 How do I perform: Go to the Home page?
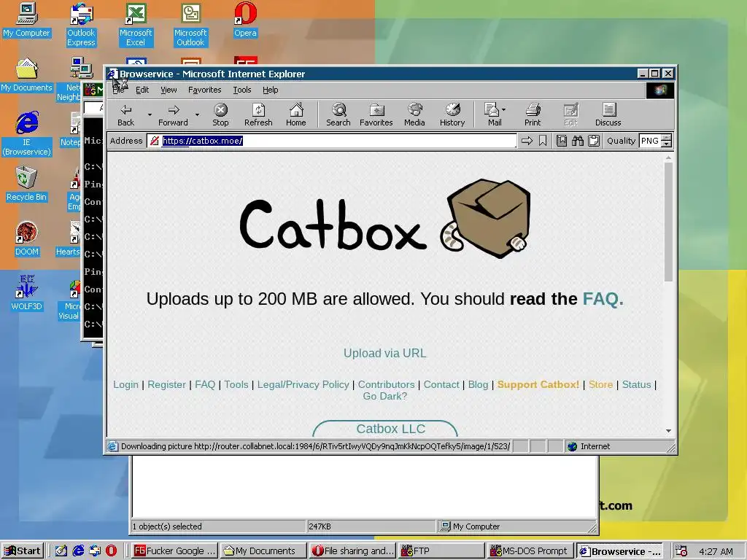296,115
